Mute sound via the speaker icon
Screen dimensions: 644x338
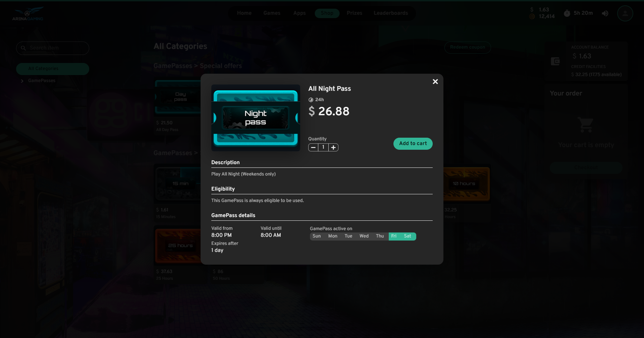[x=605, y=13]
